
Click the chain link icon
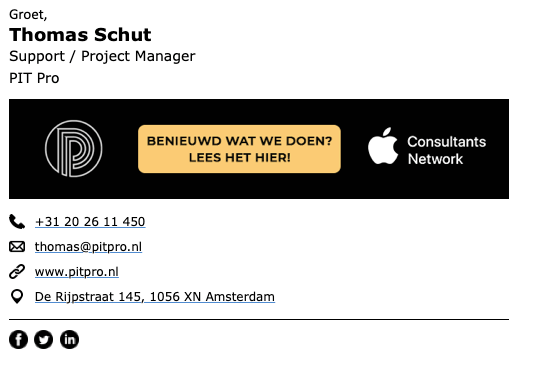[17, 271]
